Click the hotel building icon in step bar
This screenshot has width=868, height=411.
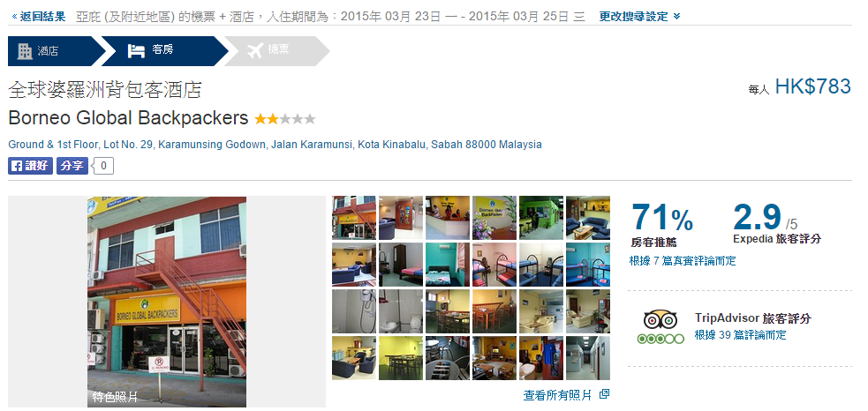25,51
